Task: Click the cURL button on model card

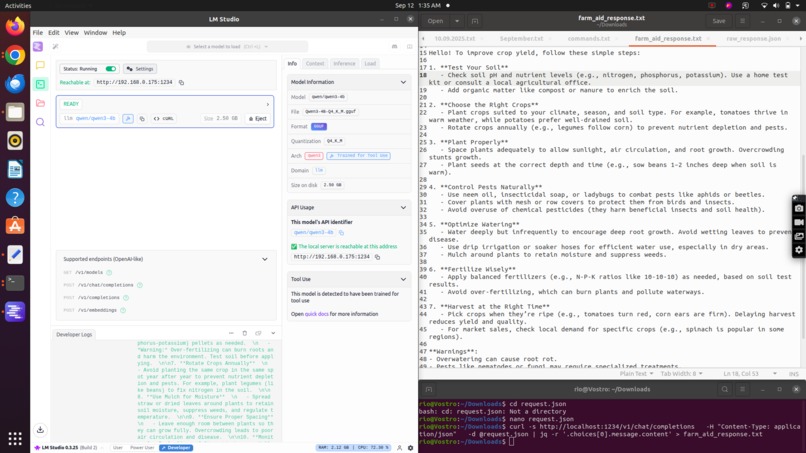Action: click(x=163, y=118)
